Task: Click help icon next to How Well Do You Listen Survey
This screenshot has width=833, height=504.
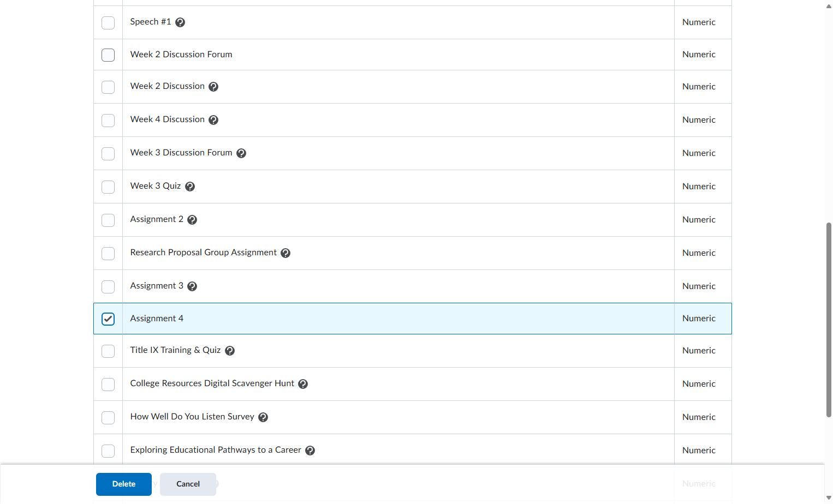Action: coord(263,417)
